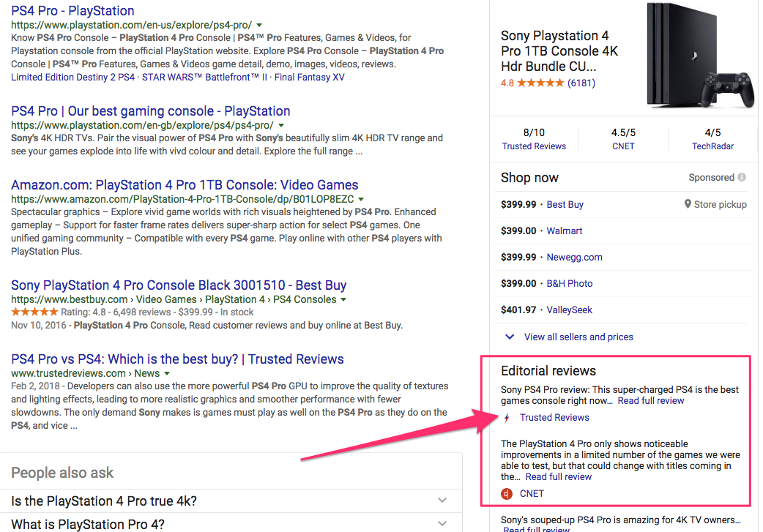Open dropdown arrow beside trustedreviews.com breadcrumb

(167, 373)
